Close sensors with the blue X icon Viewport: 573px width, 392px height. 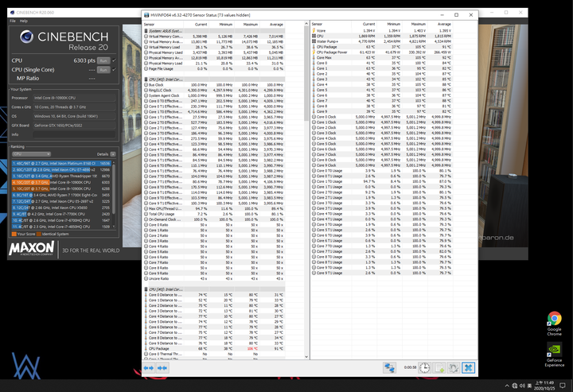(x=468, y=367)
